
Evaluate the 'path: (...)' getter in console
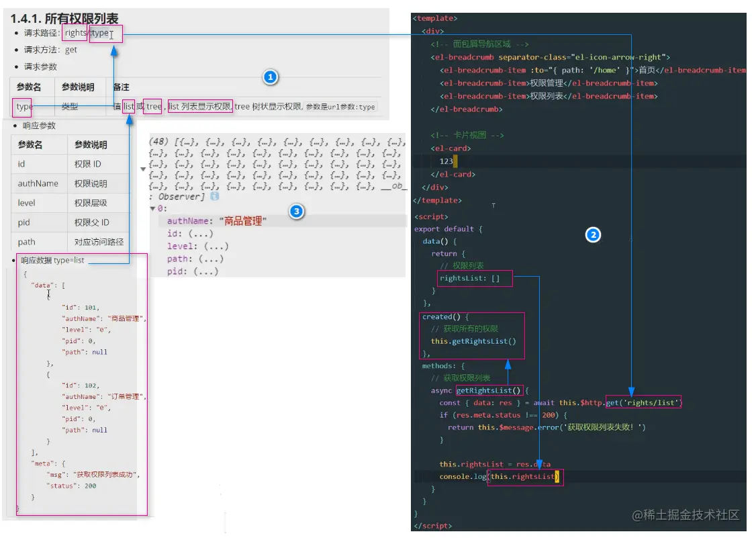tap(195, 259)
